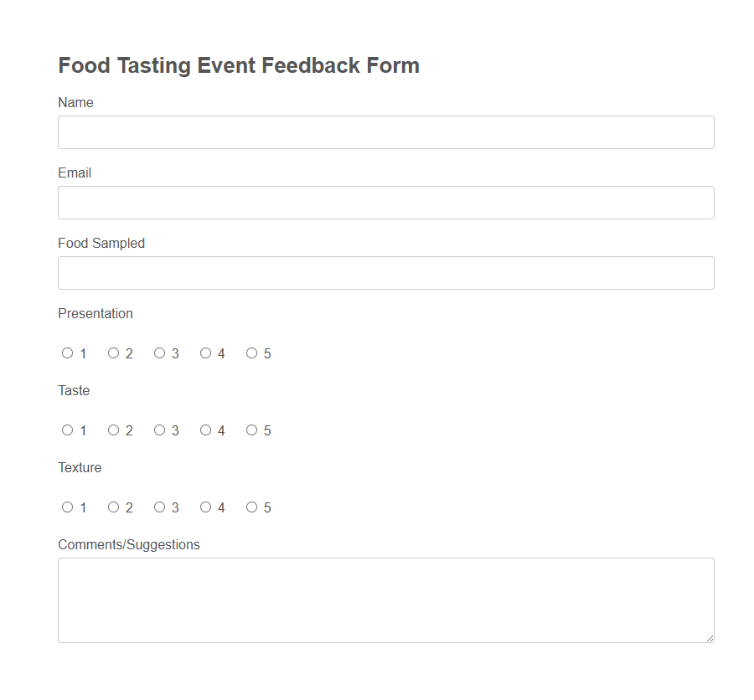Select rating 2 for Taste
Image resolution: width=754 pixels, height=700 pixels.
[x=113, y=430]
